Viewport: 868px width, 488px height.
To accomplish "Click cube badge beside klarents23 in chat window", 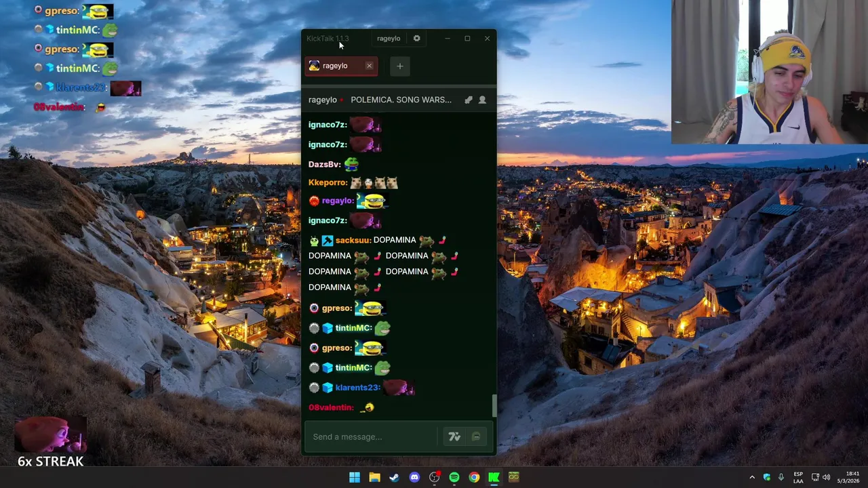I will pos(328,388).
